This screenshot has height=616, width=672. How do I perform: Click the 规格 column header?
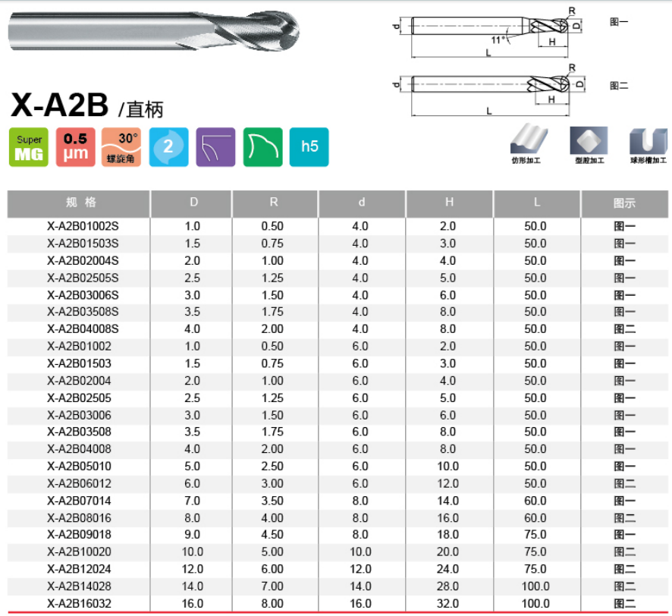click(80, 203)
